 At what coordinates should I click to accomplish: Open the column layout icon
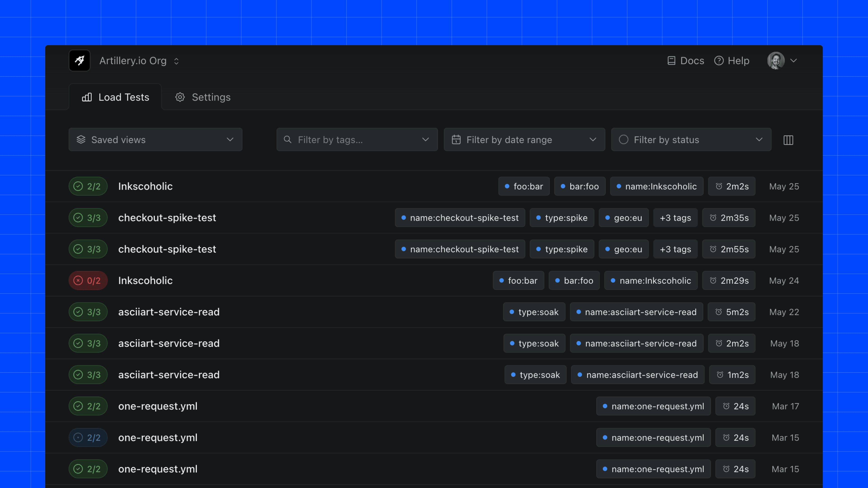(788, 140)
